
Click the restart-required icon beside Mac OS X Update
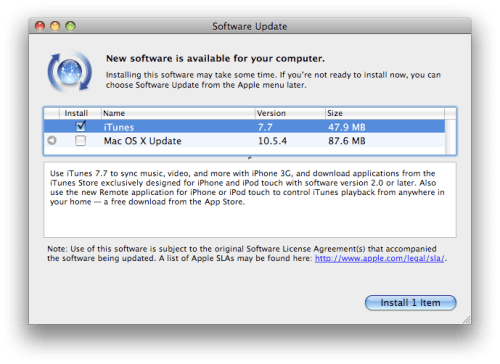[52, 141]
